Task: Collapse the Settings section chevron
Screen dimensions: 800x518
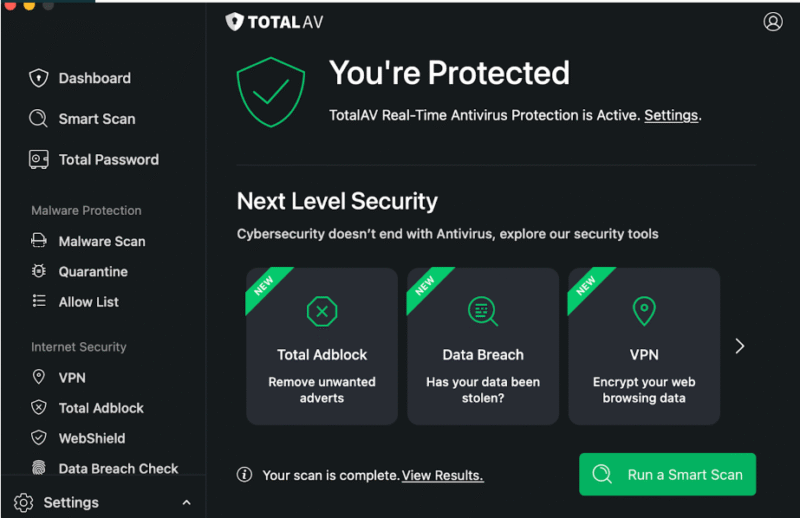Action: point(187,503)
